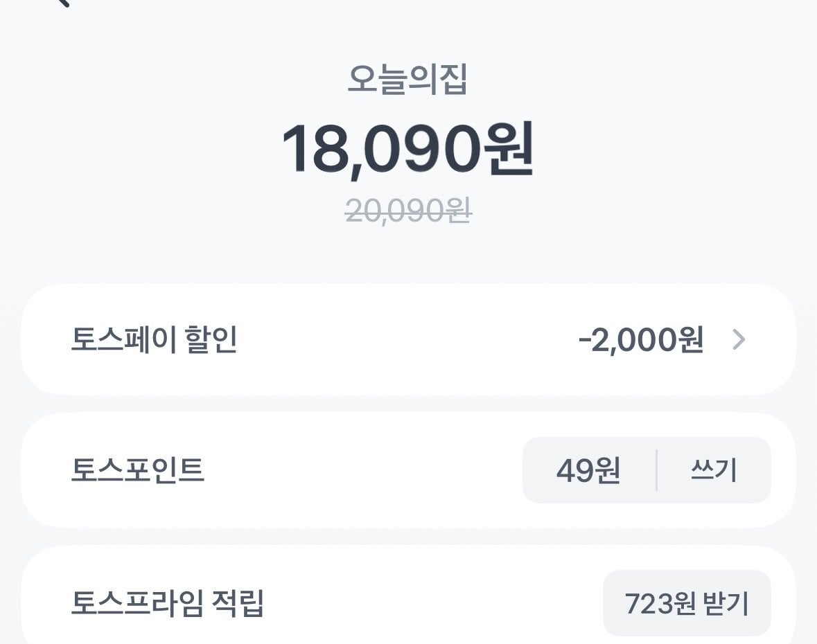Viewport: 817px width, 644px height.
Task: Tap the 723원 받기 button
Action: [x=687, y=603]
